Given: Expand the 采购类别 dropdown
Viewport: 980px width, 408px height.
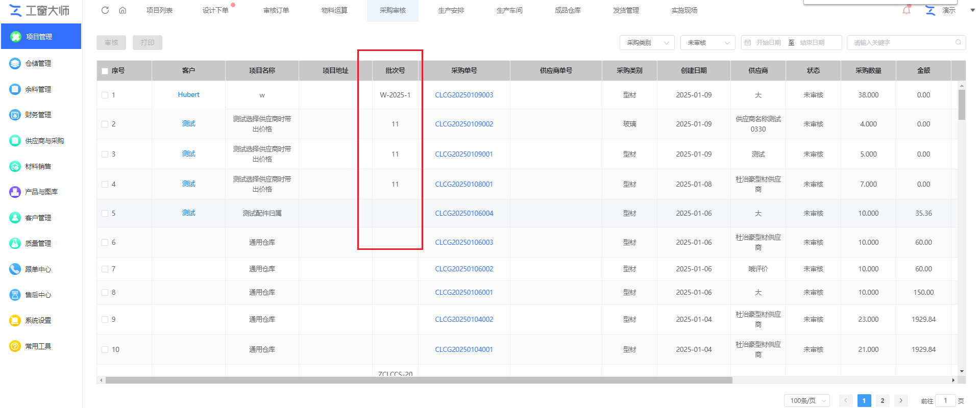Looking at the screenshot, I should pos(647,43).
